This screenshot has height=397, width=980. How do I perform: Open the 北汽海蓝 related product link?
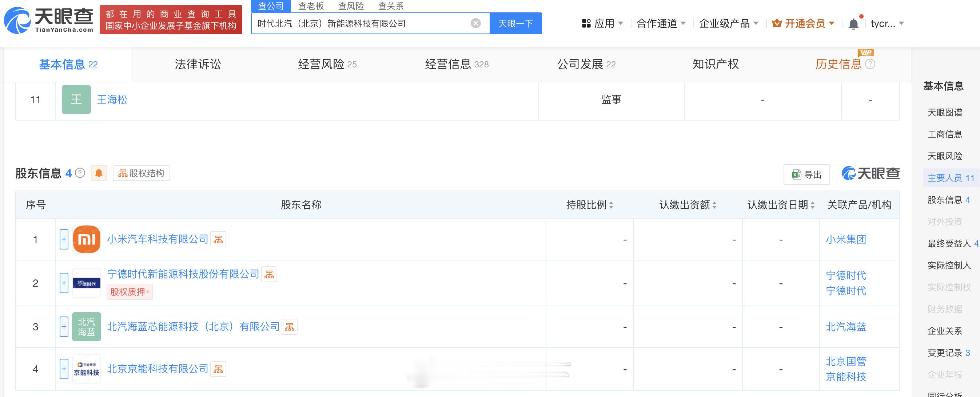point(846,326)
